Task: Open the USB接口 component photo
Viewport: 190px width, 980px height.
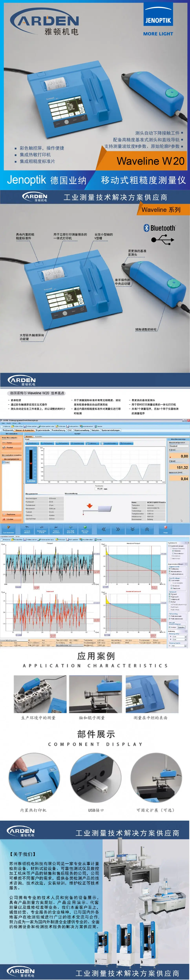Action: [x=96, y=778]
